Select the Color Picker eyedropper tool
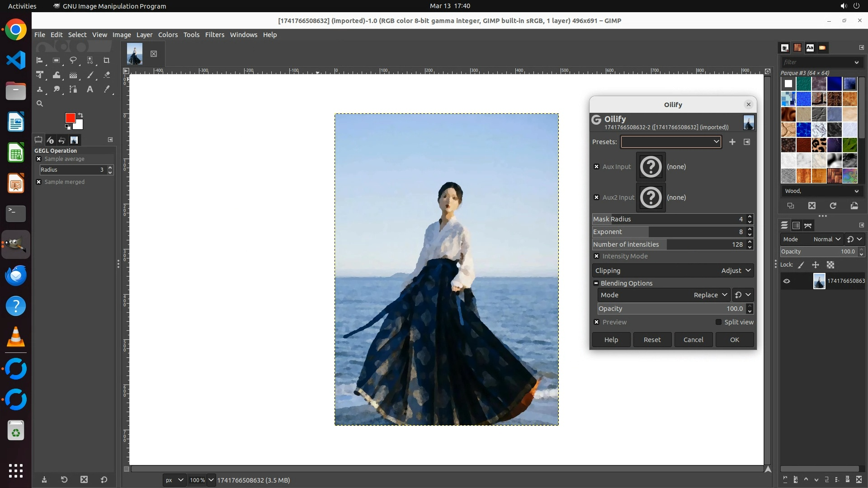 [107, 89]
